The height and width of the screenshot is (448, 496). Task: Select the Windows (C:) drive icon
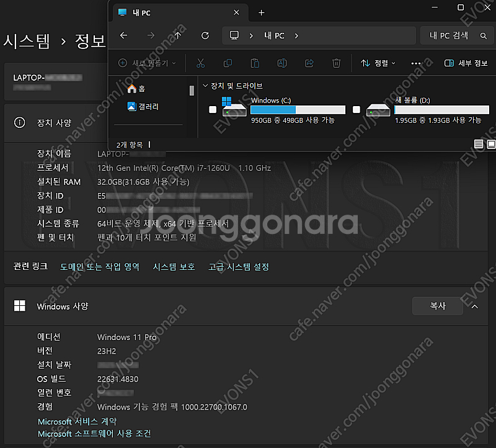click(234, 107)
